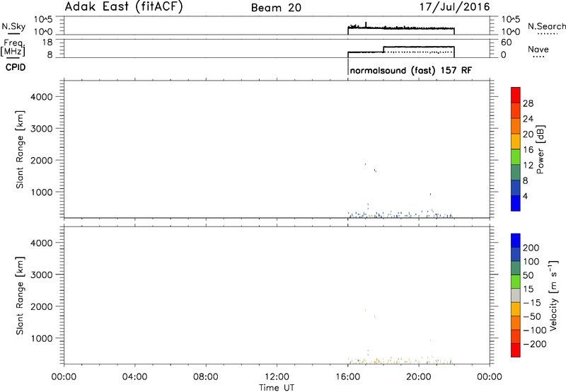Screen dimensions: 566x392
Task: Click the '20:00' time tick label
Action: 419,377
